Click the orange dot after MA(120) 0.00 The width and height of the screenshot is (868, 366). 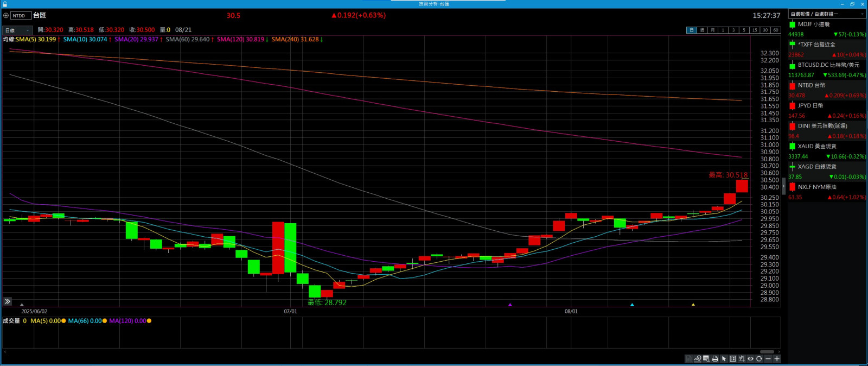coord(149,321)
